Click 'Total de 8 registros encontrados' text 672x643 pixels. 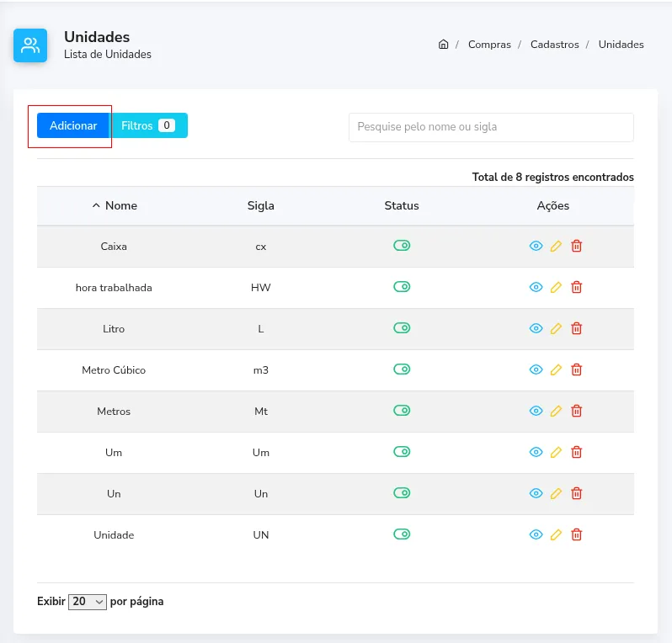553,177
